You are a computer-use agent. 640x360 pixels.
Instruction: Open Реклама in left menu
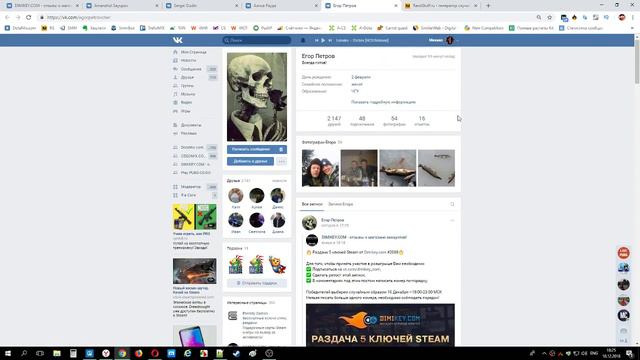[x=189, y=133]
